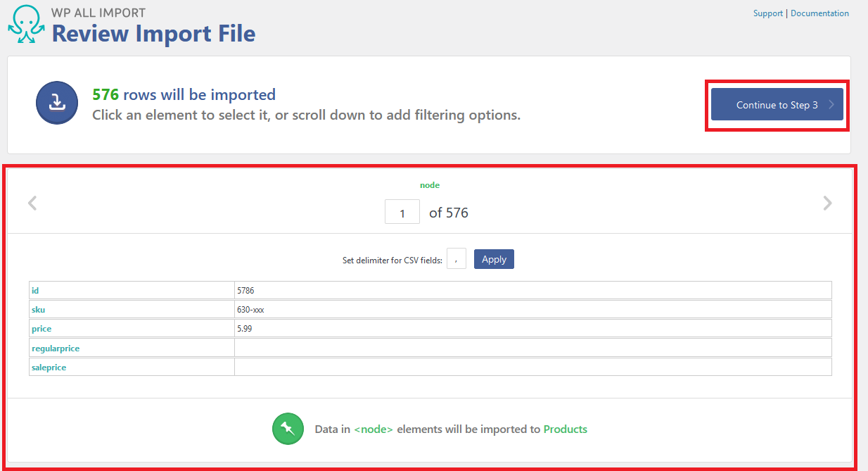Click the WP All Import octopus logo
868x471 pixels.
[x=26, y=24]
